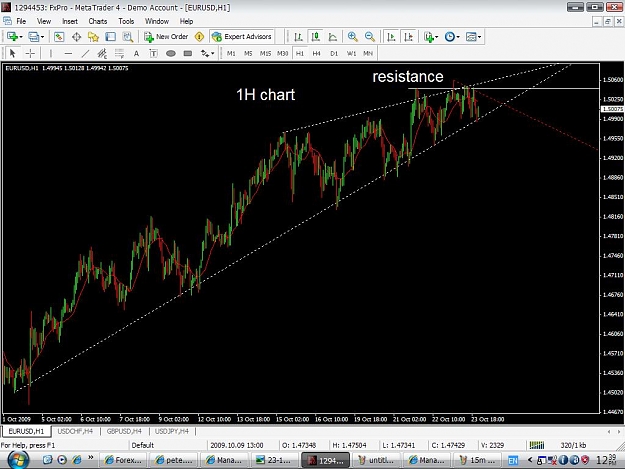625x469 pixels.
Task: Toggle the Expert Advisors button
Action: (242, 37)
